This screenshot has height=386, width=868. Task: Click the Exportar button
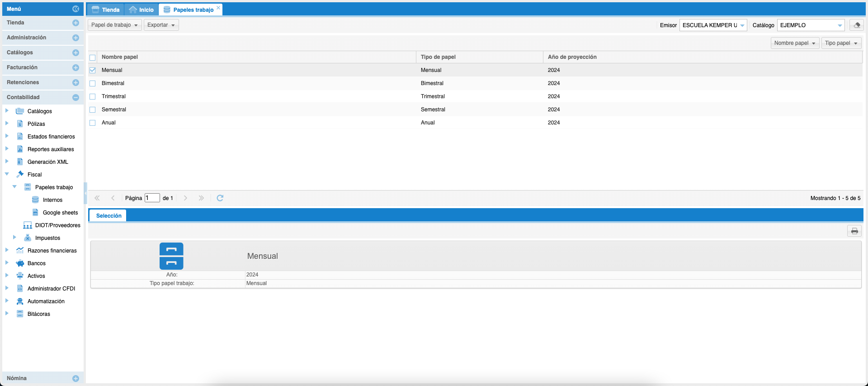click(161, 25)
